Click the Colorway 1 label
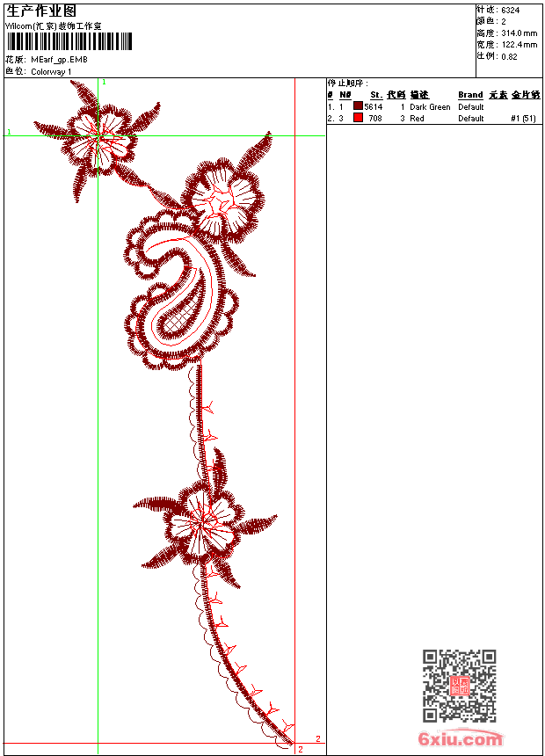This screenshot has height=756, width=545. click(51, 72)
